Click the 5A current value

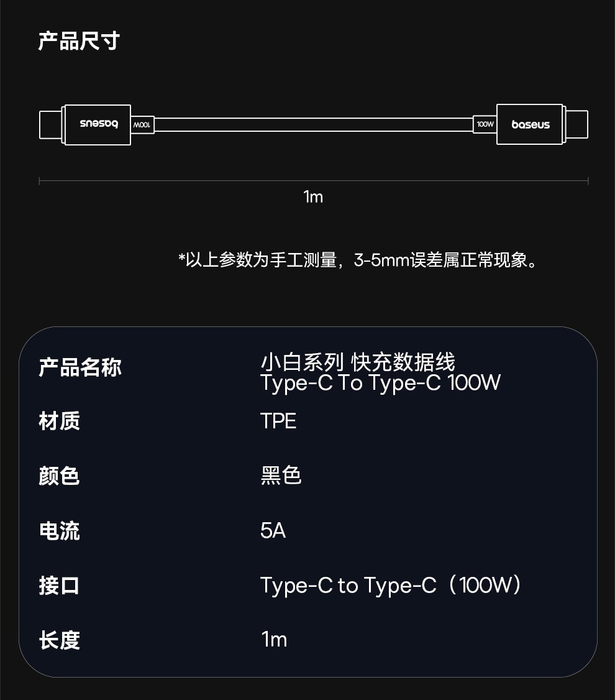click(273, 530)
